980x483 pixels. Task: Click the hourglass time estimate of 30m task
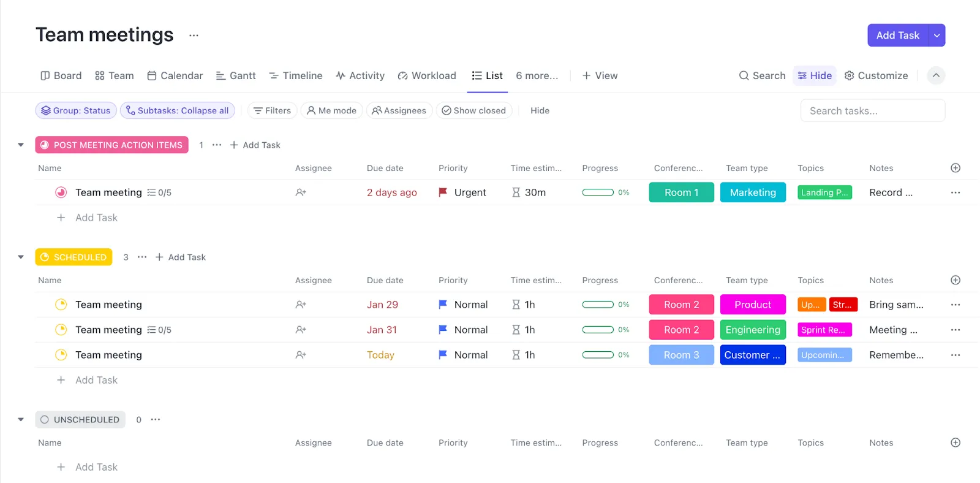click(516, 192)
